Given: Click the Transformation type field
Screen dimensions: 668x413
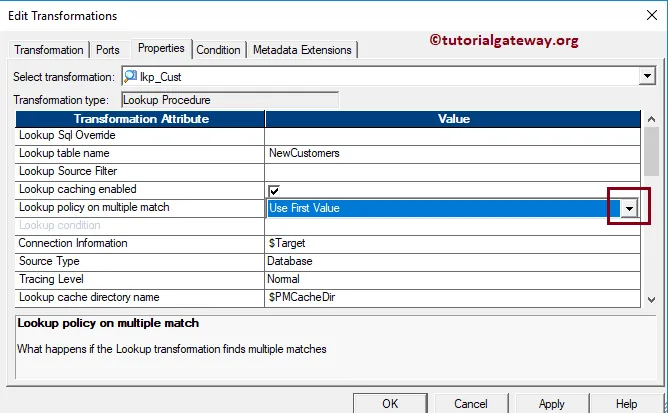Looking at the screenshot, I should pyautogui.click(x=230, y=100).
